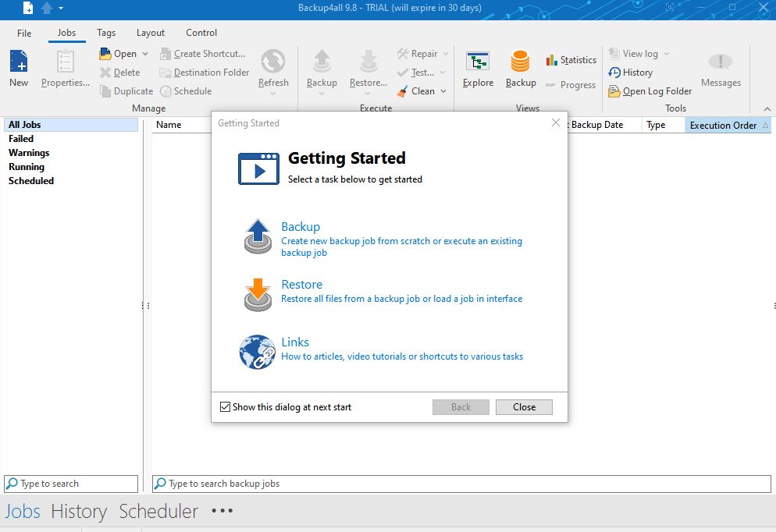Image resolution: width=776 pixels, height=532 pixels.
Task: Click Duplicate in the Manage group
Action: 126,91
